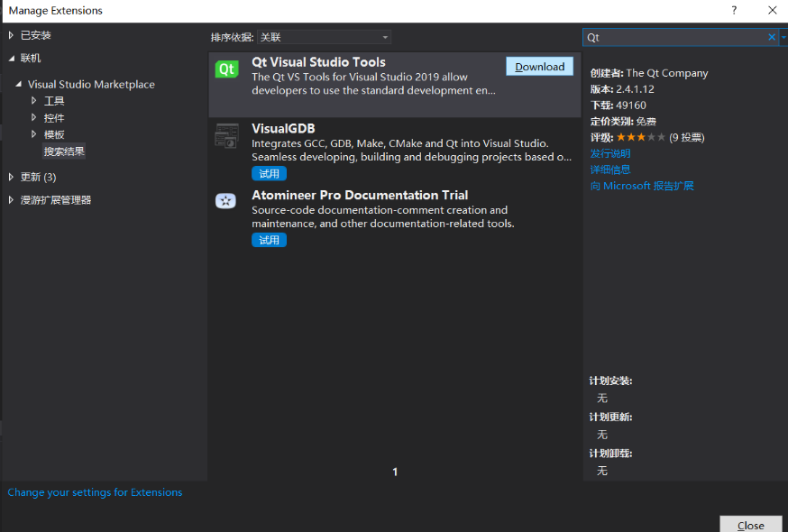Viewport: 788px width, 532px height.
Task: Focus the Qt search input field
Action: 674,37
